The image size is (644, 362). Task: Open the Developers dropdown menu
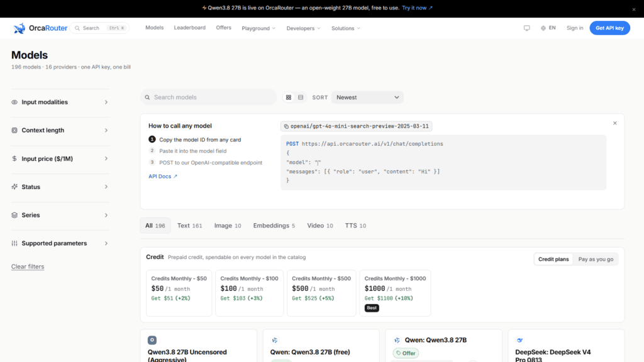click(x=303, y=28)
